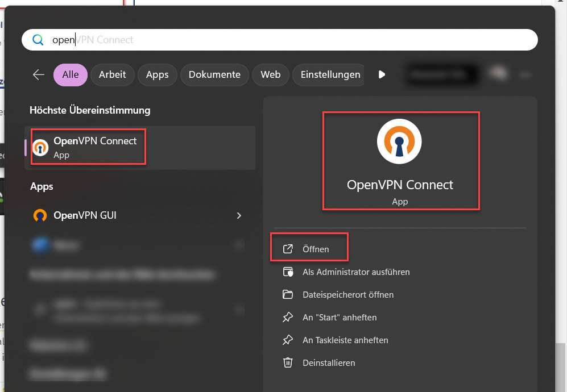Open the Dokumente filter tab
Image resolution: width=567 pixels, height=392 pixels.
[x=214, y=75]
